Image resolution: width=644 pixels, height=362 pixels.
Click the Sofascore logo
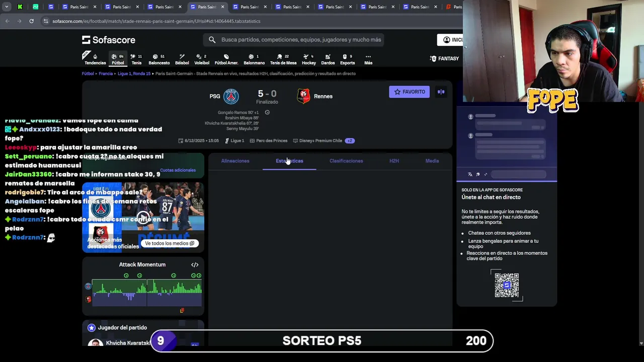pyautogui.click(x=109, y=40)
